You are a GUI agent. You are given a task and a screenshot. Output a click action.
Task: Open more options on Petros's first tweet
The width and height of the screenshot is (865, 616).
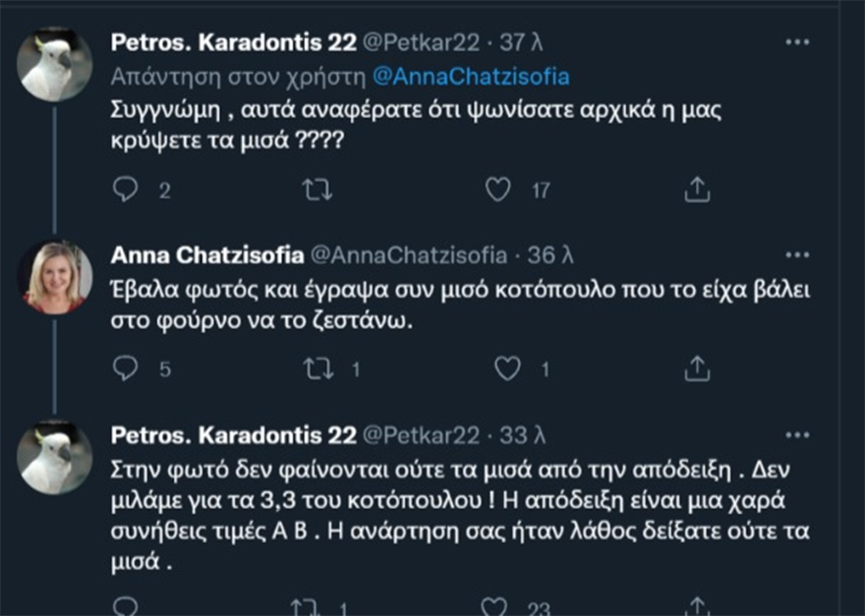tap(798, 42)
